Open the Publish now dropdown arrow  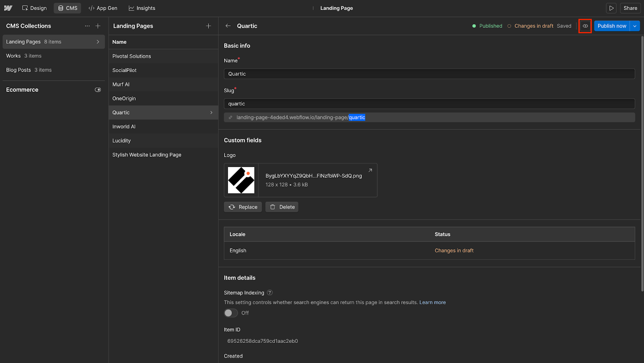635,26
